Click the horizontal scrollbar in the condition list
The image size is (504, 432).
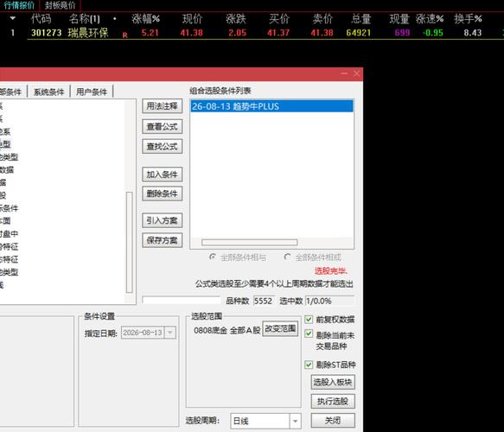(250, 242)
